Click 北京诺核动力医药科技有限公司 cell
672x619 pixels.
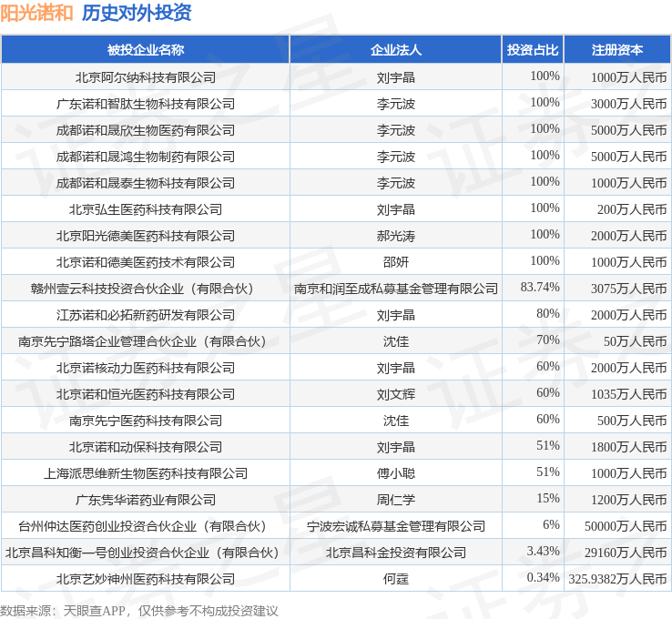tap(146, 368)
